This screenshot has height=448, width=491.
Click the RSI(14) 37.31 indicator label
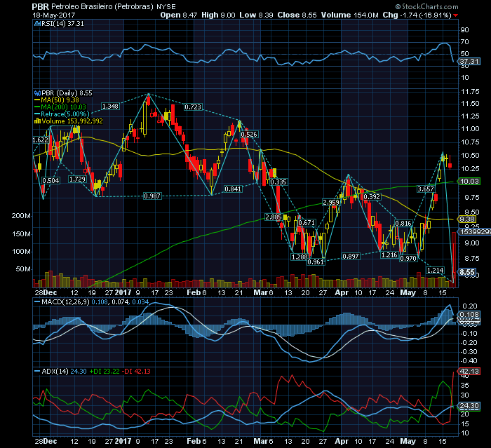tap(62, 23)
